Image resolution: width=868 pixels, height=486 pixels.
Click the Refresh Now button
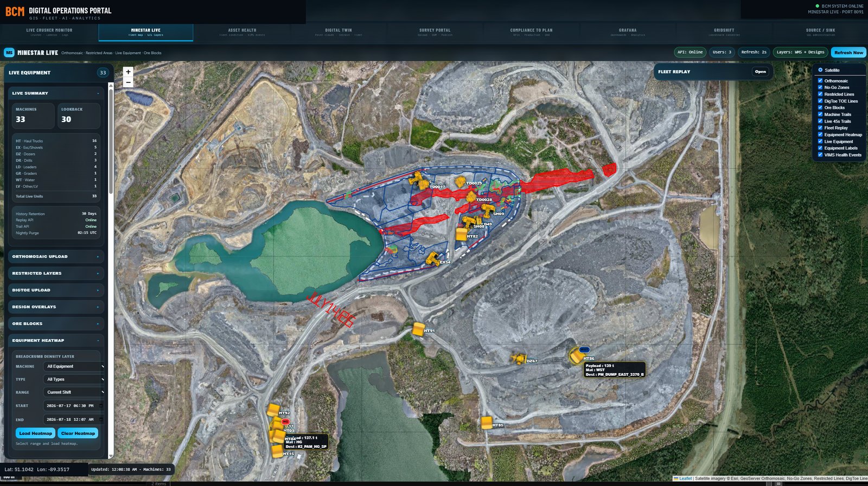[x=848, y=53]
